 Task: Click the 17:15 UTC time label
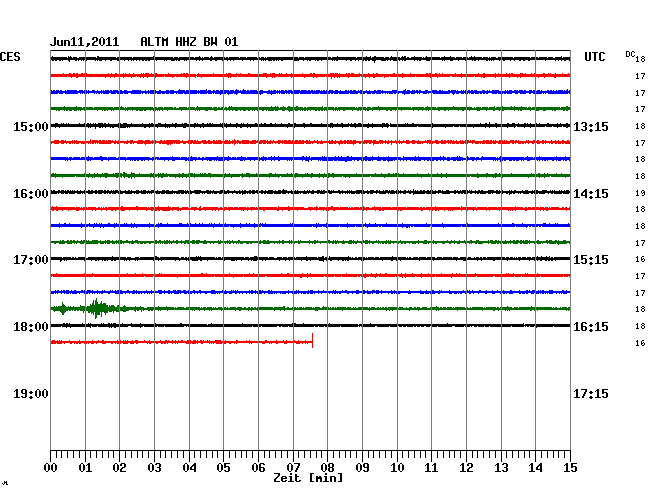[x=591, y=393]
